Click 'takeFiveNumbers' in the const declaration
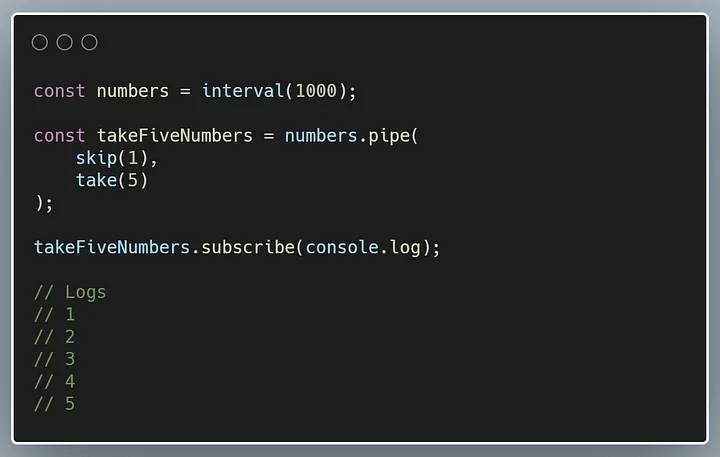This screenshot has width=720, height=457. click(x=174, y=135)
